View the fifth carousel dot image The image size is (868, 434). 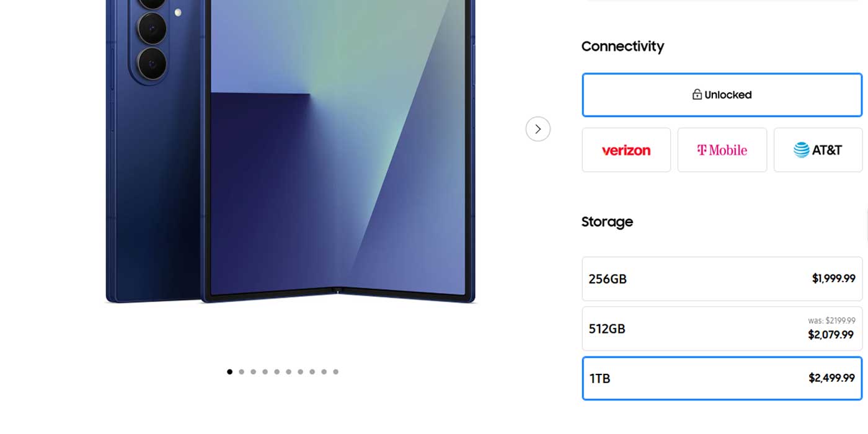277,372
